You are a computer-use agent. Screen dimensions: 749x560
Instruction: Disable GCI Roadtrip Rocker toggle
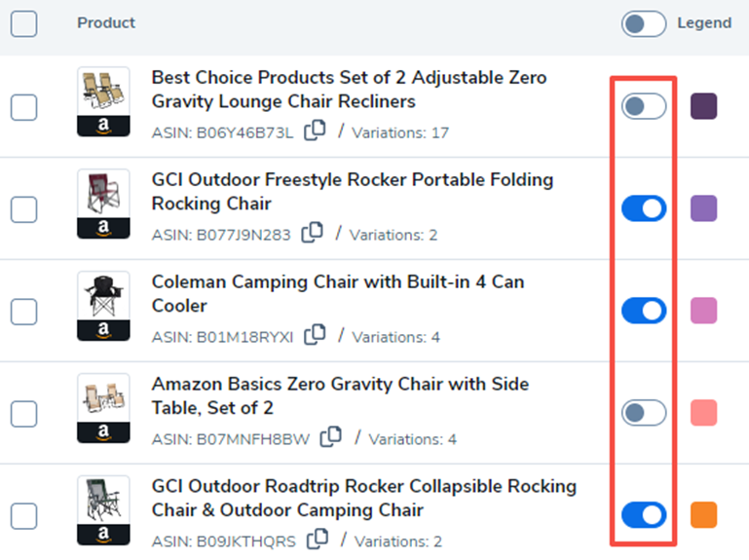tap(644, 515)
